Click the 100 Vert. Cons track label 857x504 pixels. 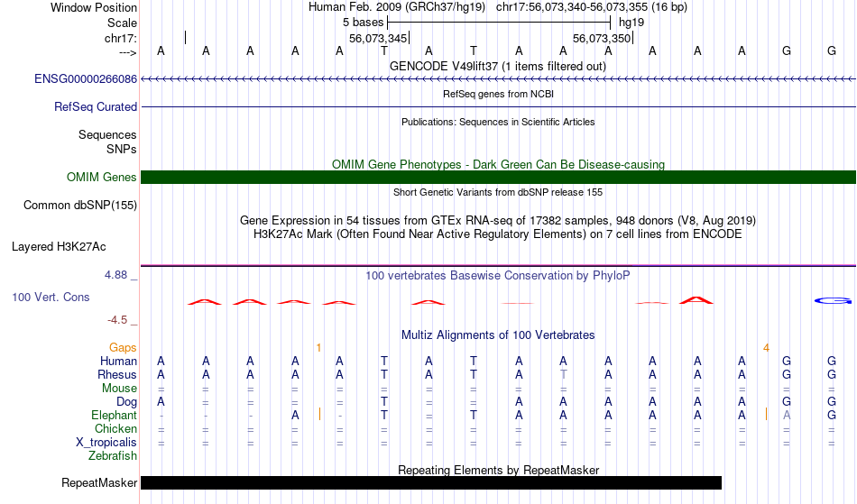51,298
